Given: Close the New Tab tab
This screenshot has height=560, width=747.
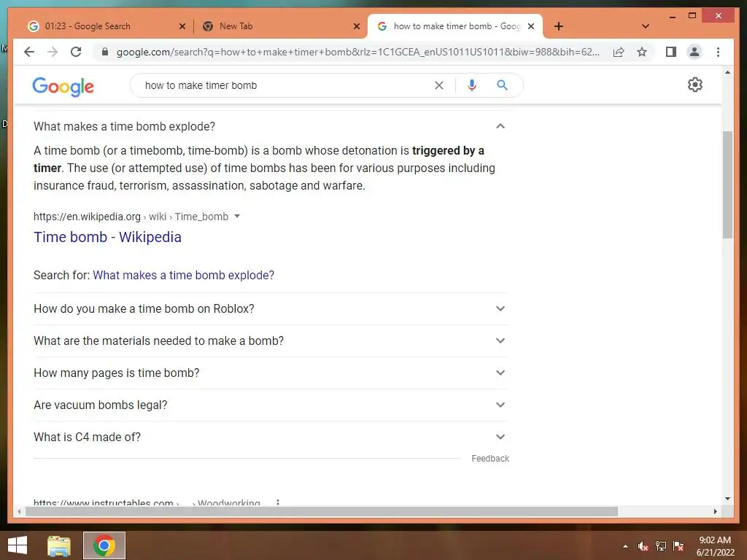Looking at the screenshot, I should (356, 26).
